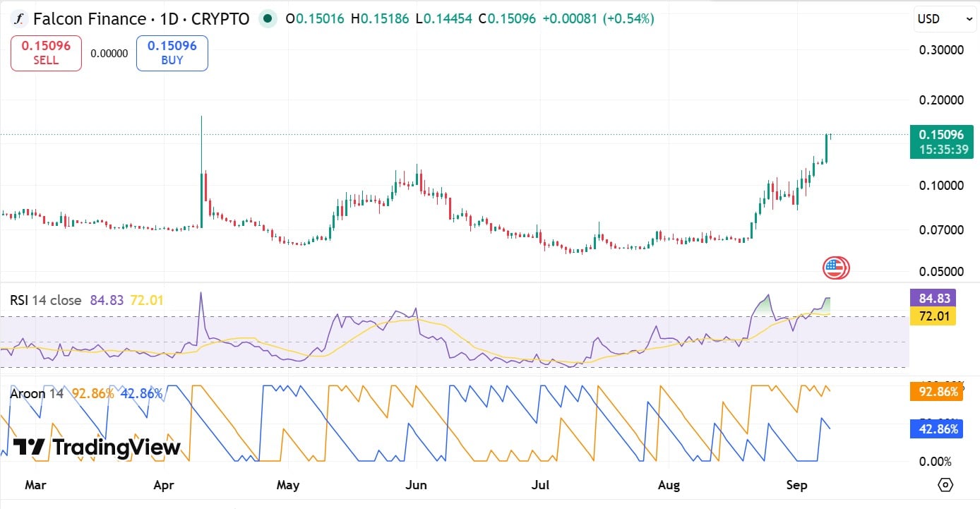Click the Falcon Finance chart title
The image size is (980, 509).
pyautogui.click(x=141, y=19)
